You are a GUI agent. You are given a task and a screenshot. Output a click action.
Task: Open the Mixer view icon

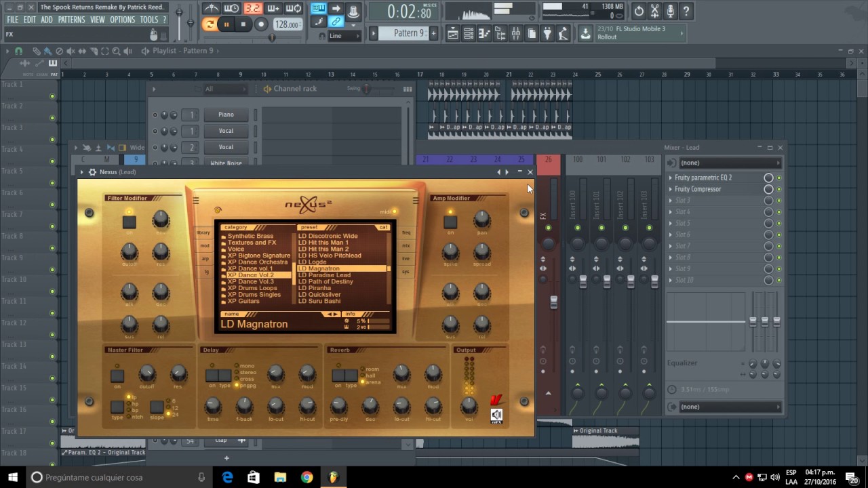coord(516,33)
